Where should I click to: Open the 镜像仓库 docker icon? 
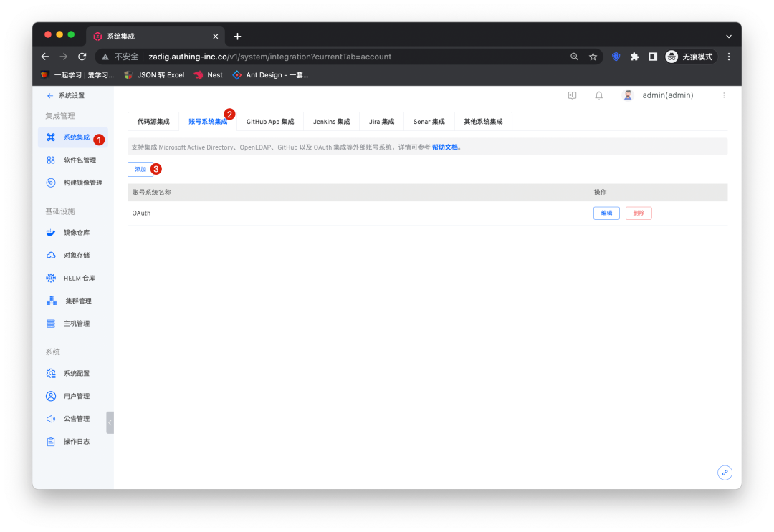(51, 232)
